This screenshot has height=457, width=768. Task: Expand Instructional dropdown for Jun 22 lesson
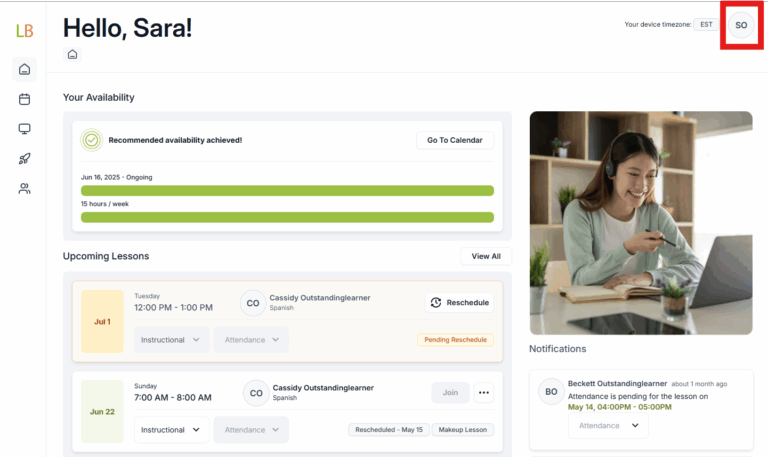(x=171, y=430)
